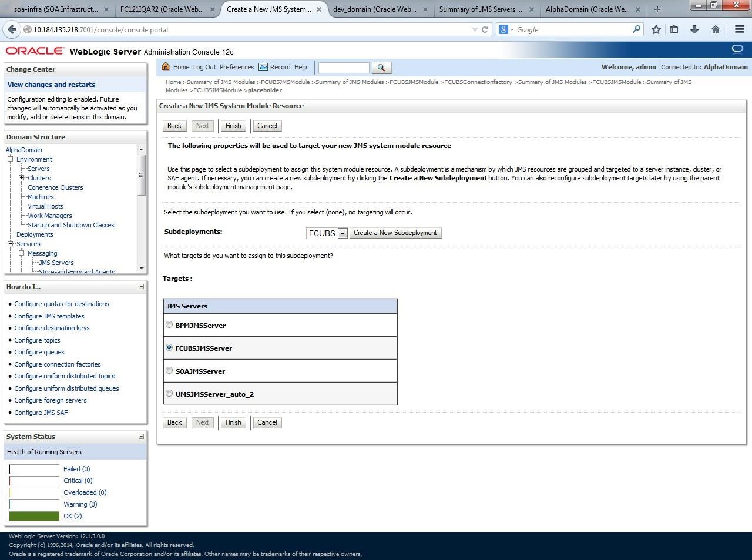Screen dimensions: 752x560
Task: Click the bottom Finish button
Action: (233, 422)
